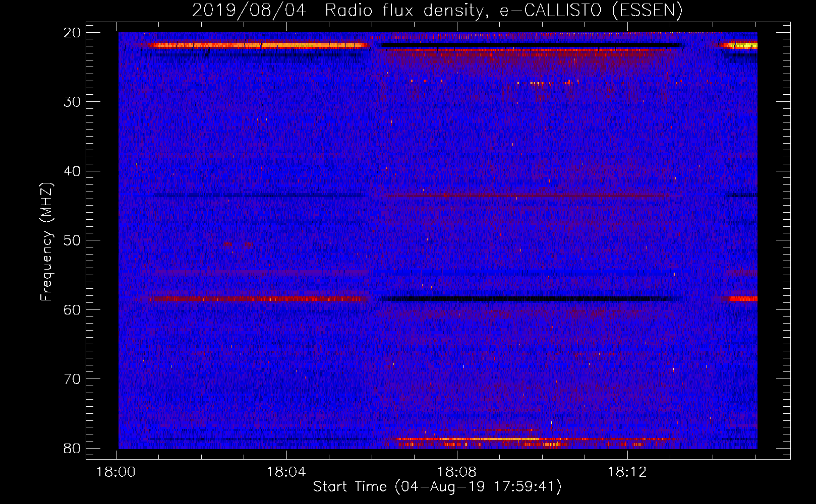The width and height of the screenshot is (816, 504).
Task: Click the Start Time axis label
Action: point(437,486)
